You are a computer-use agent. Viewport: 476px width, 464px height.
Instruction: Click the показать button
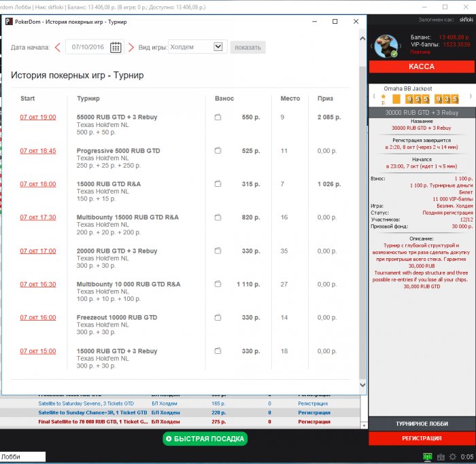(248, 48)
